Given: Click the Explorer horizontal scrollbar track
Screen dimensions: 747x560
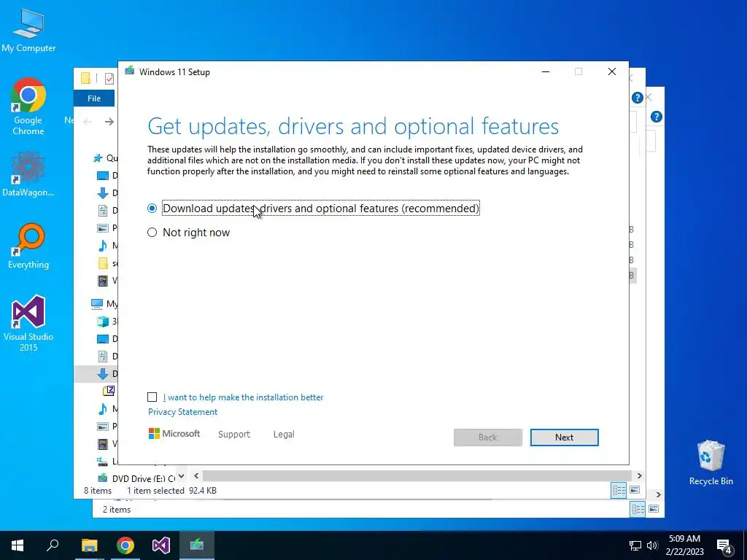Looking at the screenshot, I should (417, 475).
